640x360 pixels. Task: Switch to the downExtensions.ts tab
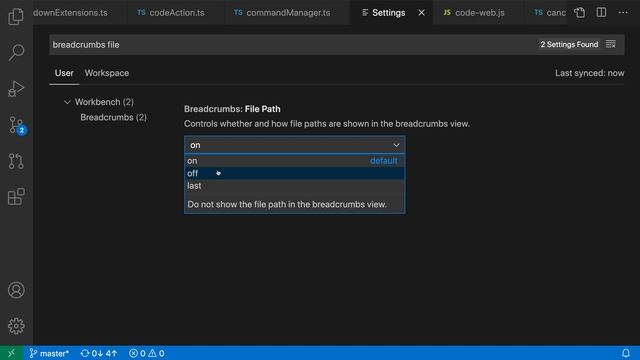(70, 13)
